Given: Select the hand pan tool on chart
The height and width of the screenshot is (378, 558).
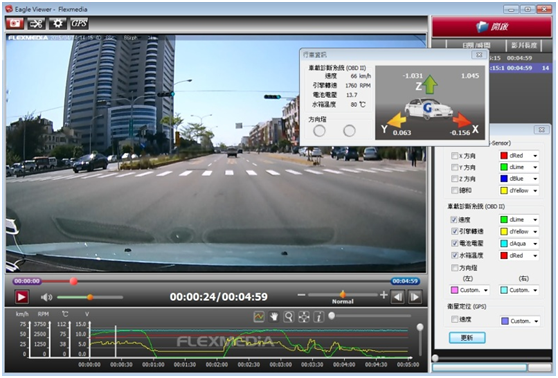Looking at the screenshot, I should point(274,316).
